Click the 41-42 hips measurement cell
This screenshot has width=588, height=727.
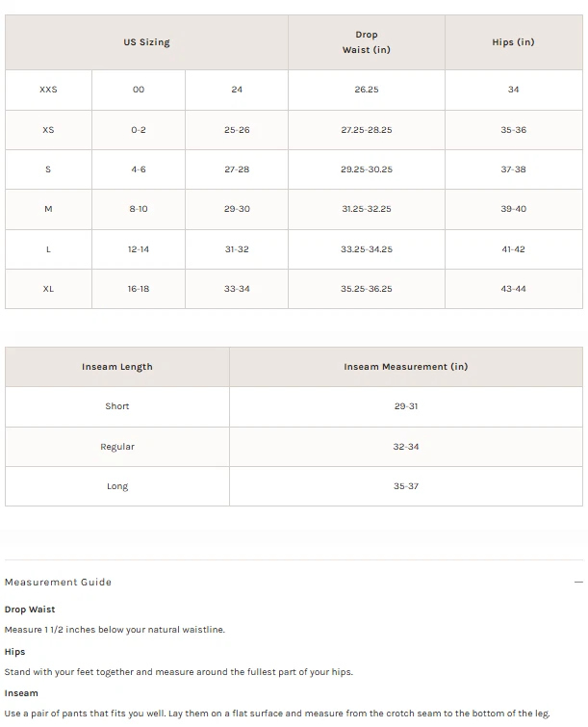coord(513,249)
